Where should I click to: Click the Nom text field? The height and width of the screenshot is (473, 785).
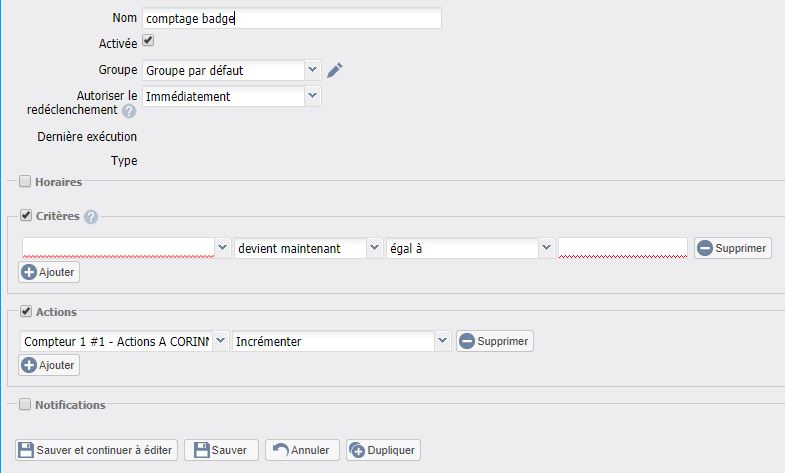[x=290, y=18]
